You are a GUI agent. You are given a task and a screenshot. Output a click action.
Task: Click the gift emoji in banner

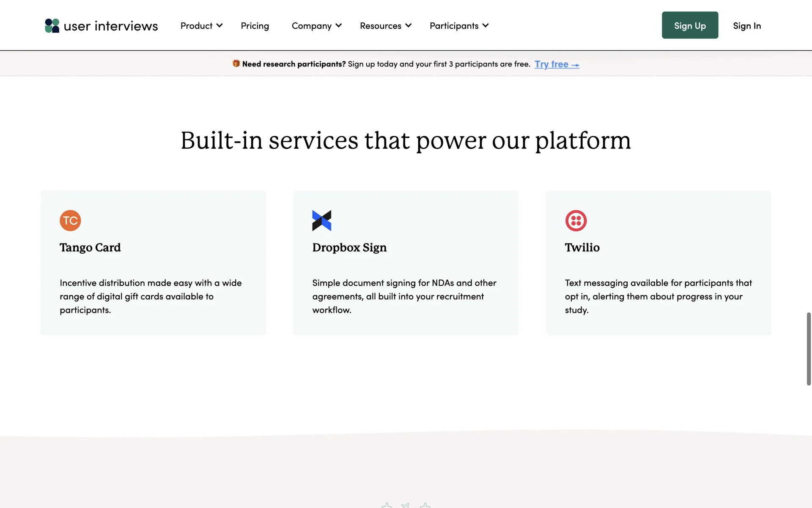[236, 63]
